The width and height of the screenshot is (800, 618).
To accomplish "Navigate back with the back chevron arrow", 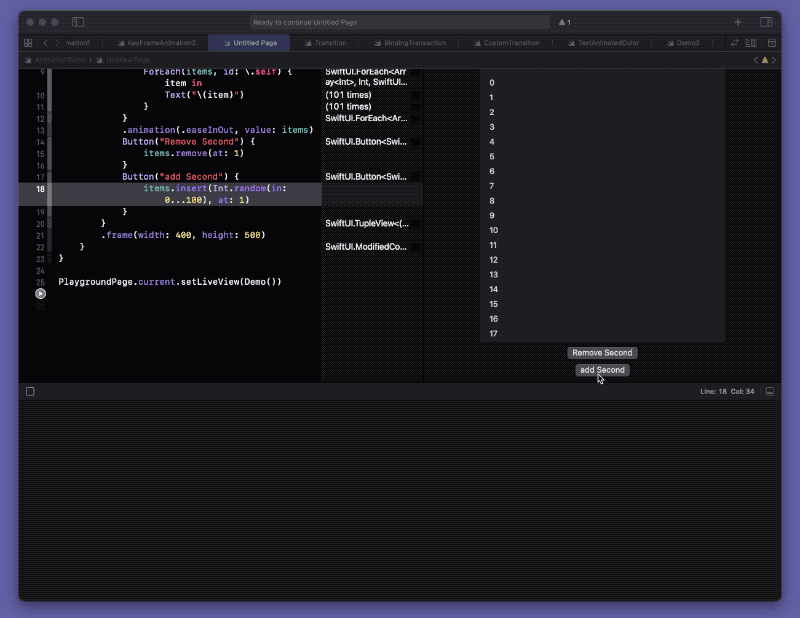I will click(x=46, y=44).
